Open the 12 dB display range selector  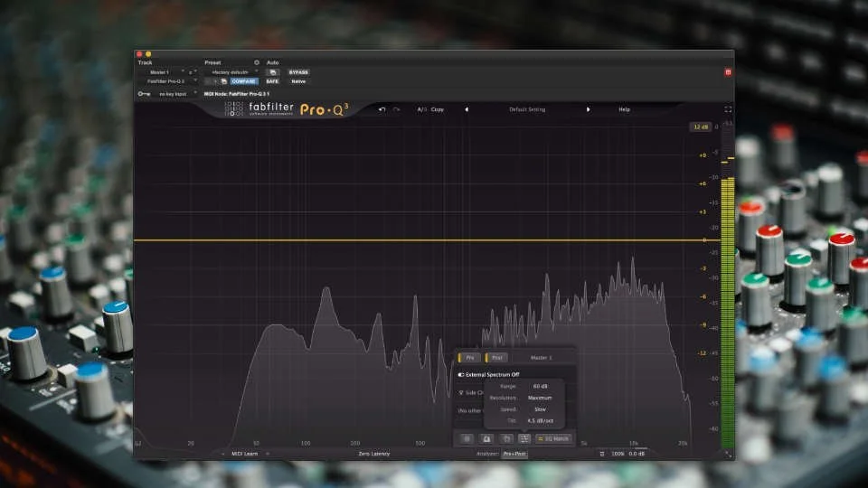tap(700, 127)
